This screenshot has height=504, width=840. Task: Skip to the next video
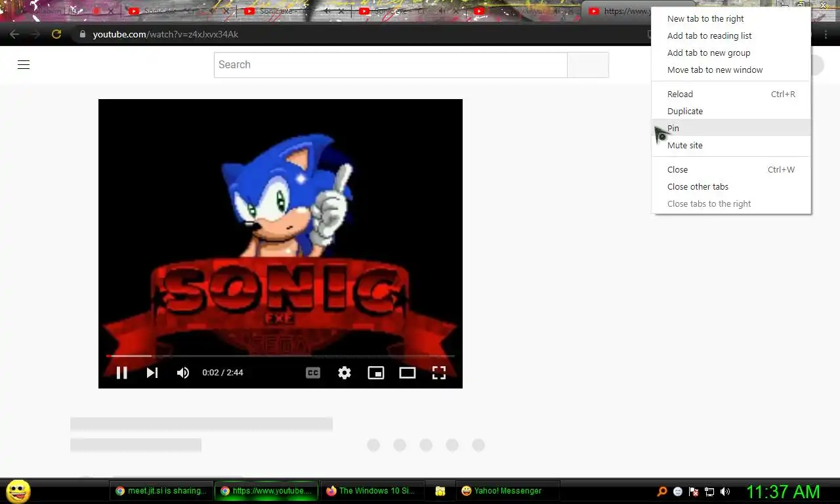click(x=152, y=373)
